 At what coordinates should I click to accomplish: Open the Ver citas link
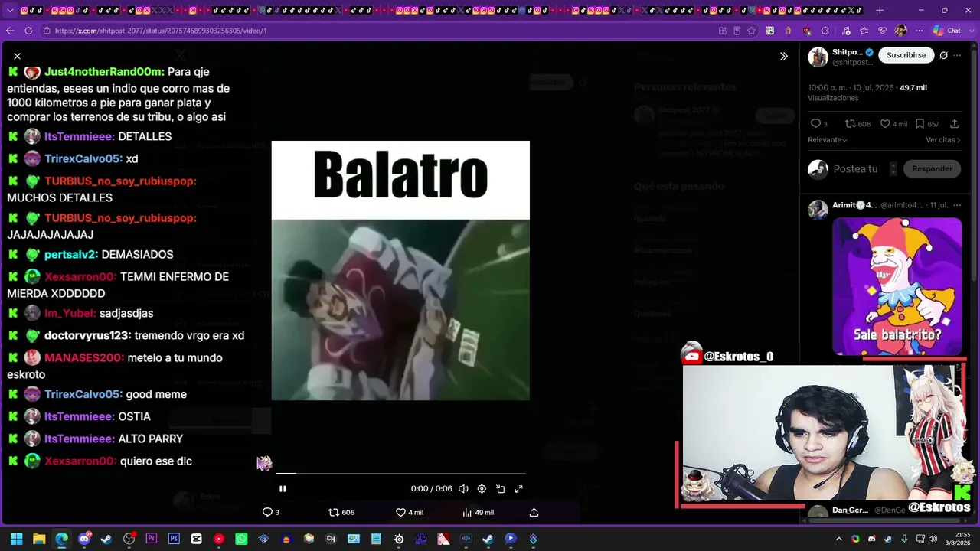click(943, 140)
